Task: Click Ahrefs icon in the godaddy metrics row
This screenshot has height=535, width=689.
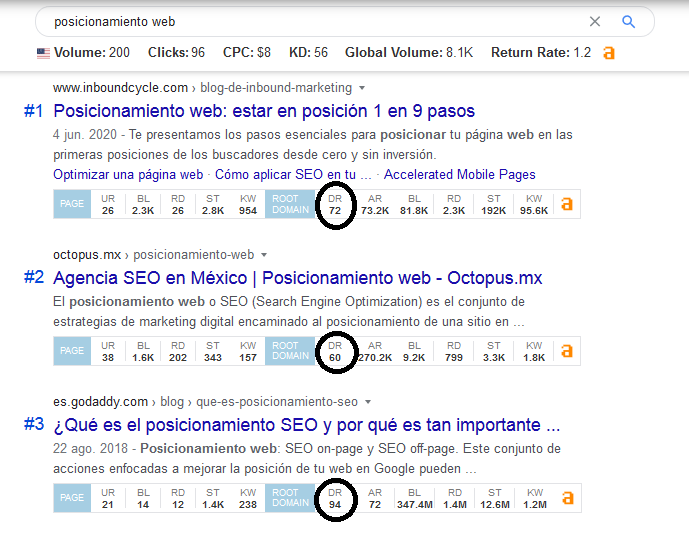Action: point(568,498)
